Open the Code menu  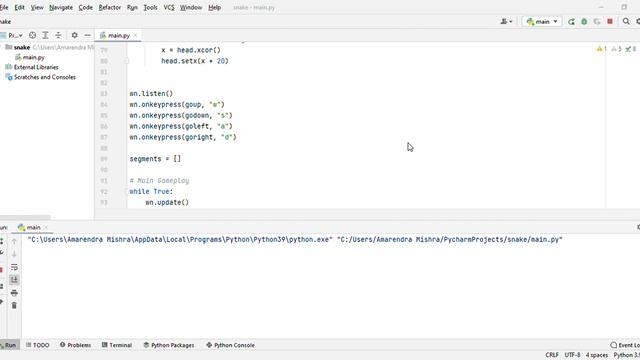coord(85,7)
